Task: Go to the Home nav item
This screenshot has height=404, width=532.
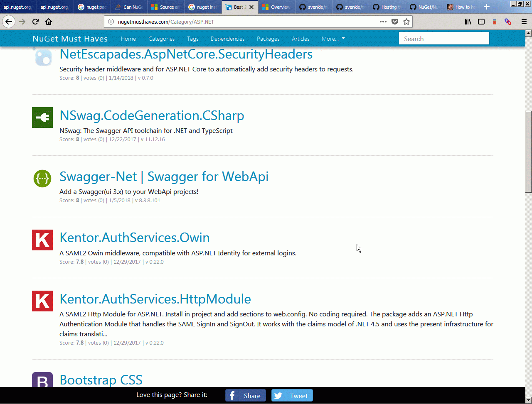Action: point(128,39)
